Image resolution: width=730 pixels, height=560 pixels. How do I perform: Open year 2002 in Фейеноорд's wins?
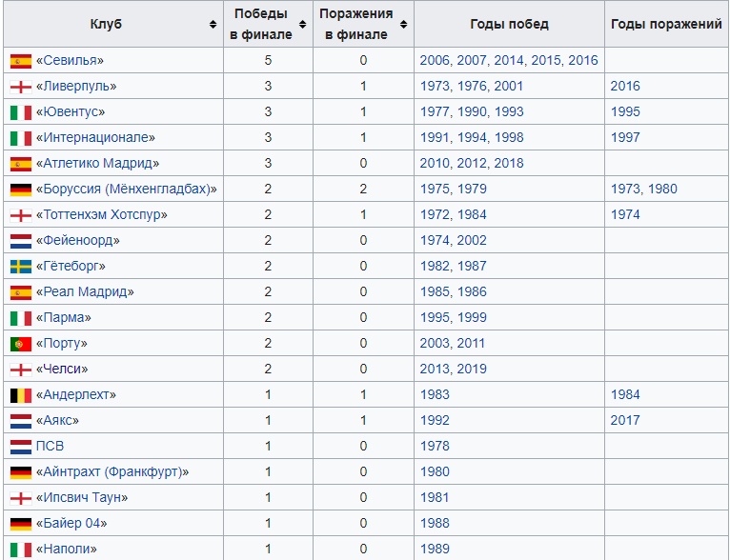tap(472, 240)
